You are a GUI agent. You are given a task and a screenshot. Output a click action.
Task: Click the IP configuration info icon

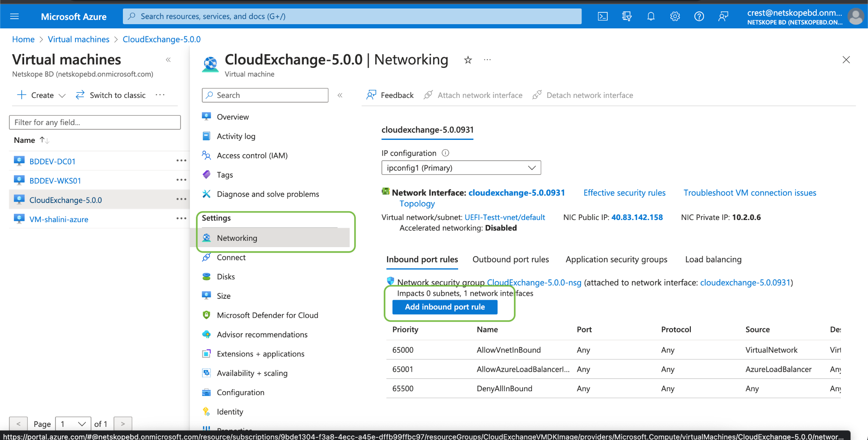point(445,153)
